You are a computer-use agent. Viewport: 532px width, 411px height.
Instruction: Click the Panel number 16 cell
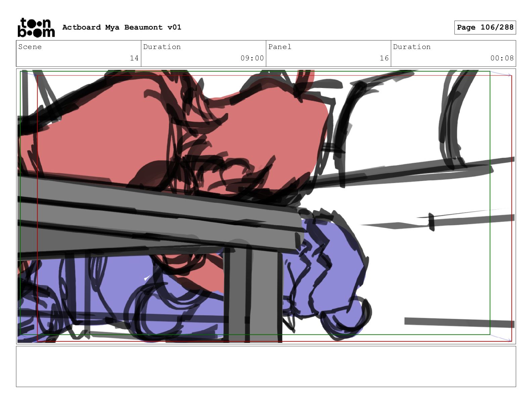point(328,53)
